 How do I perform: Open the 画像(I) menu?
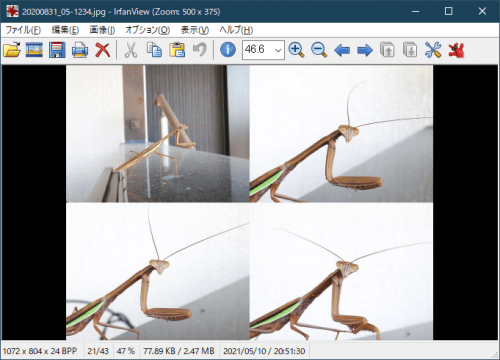(102, 30)
